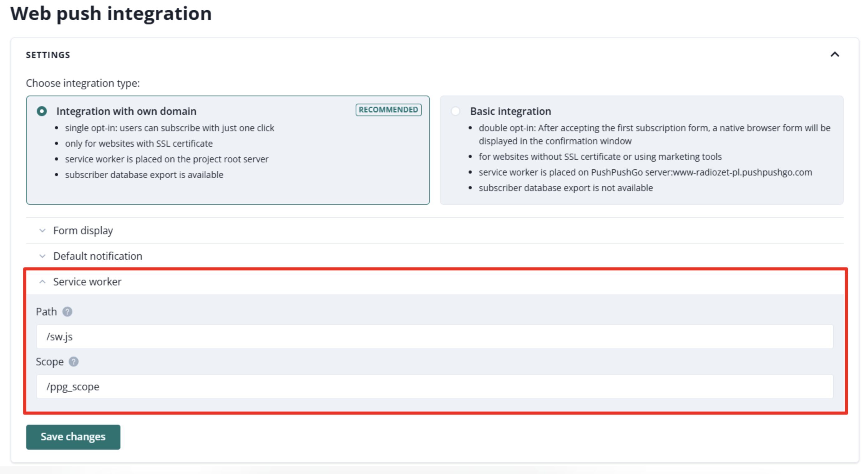Screen dimensions: 868x474
Task: Click the Save changes button
Action: [x=73, y=437]
